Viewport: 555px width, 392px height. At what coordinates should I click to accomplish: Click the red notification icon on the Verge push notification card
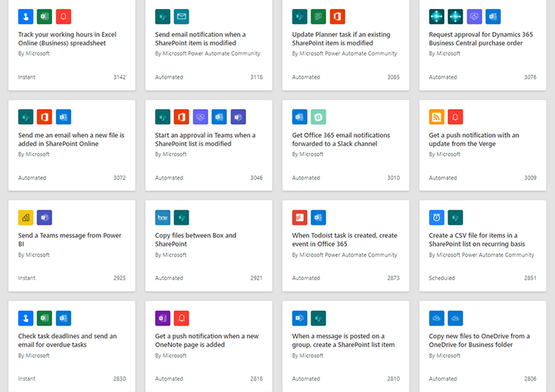[x=456, y=117]
